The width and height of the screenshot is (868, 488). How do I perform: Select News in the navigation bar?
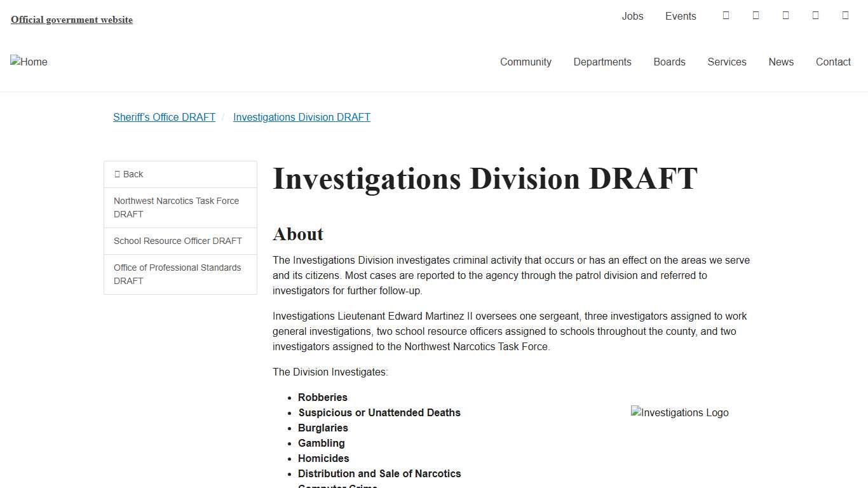781,62
